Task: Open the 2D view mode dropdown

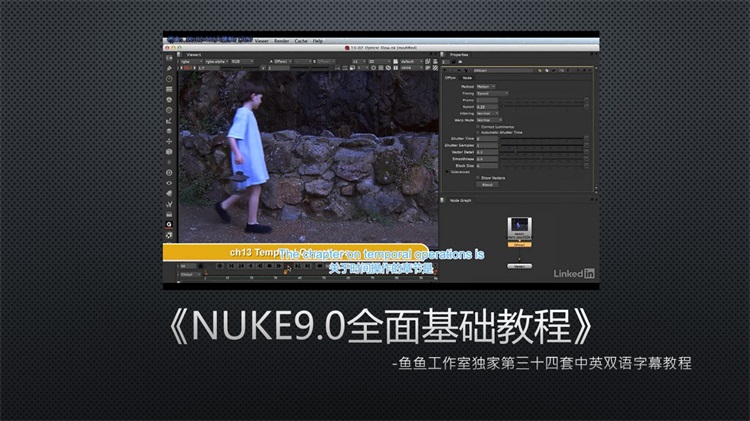Action: [x=379, y=62]
